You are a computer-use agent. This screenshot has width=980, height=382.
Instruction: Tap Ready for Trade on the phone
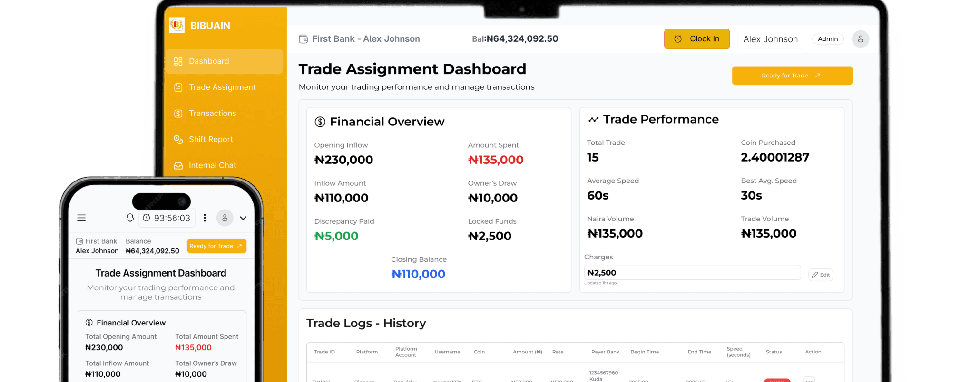pyautogui.click(x=216, y=246)
